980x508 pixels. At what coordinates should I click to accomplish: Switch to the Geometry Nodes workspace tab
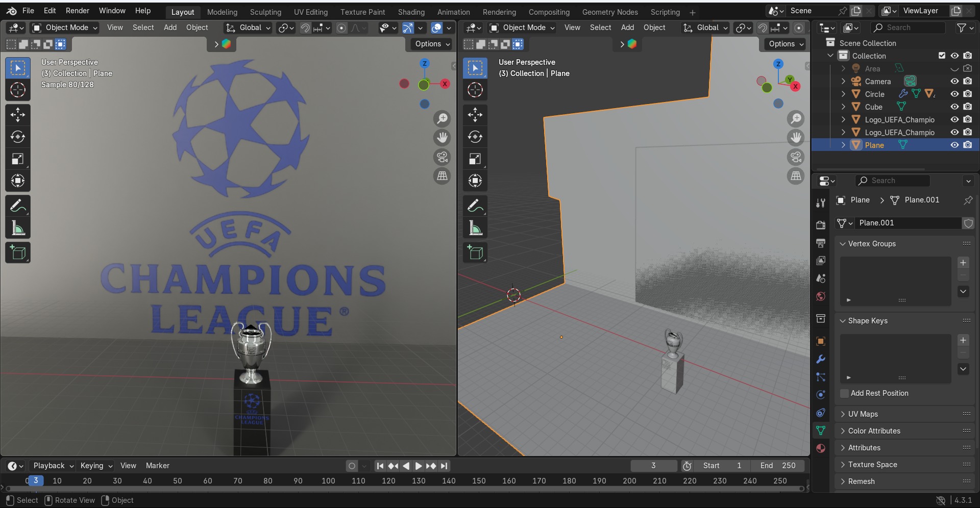click(610, 12)
